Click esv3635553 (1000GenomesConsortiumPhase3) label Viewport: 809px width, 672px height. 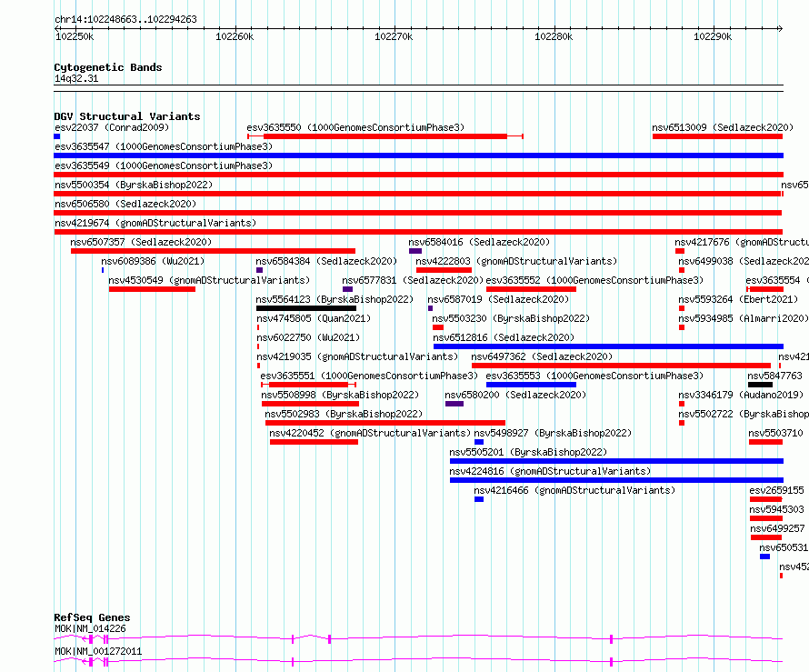pyautogui.click(x=594, y=376)
